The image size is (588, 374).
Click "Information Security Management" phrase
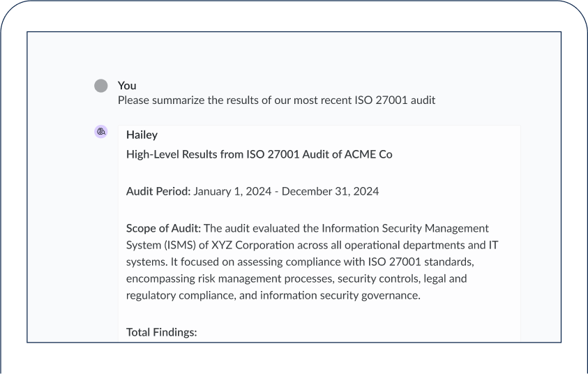click(405, 228)
